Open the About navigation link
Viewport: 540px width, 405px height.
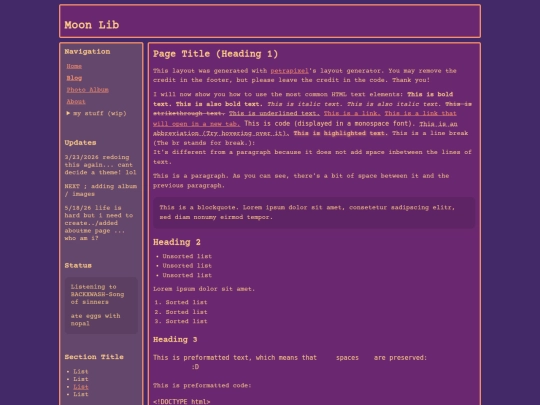coord(76,102)
